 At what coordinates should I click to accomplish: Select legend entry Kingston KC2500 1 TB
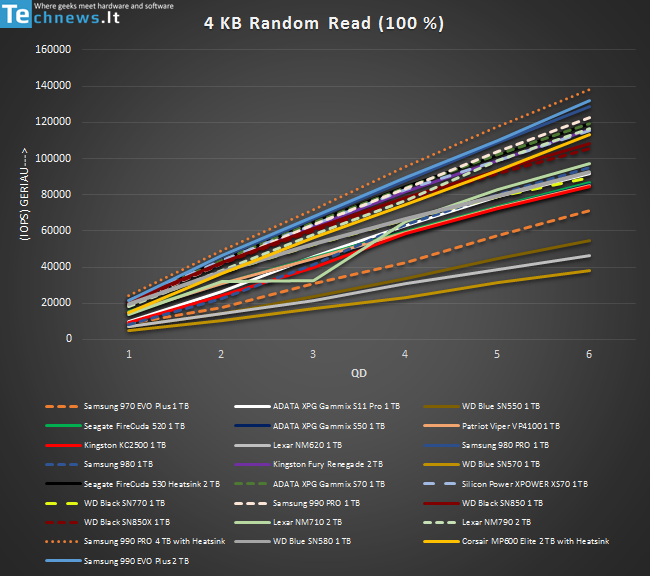point(106,445)
